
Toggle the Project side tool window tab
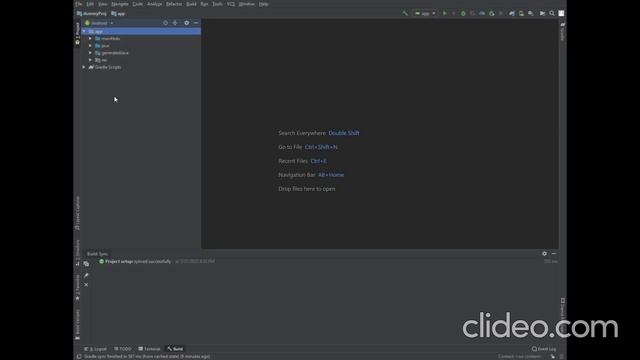[x=77, y=33]
